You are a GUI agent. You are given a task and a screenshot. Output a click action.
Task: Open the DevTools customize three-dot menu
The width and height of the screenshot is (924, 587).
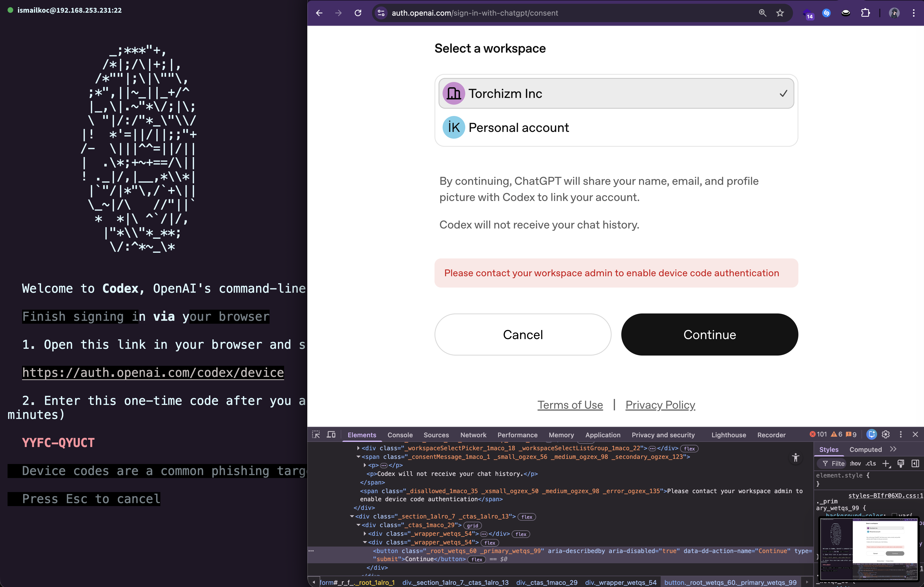(901, 434)
